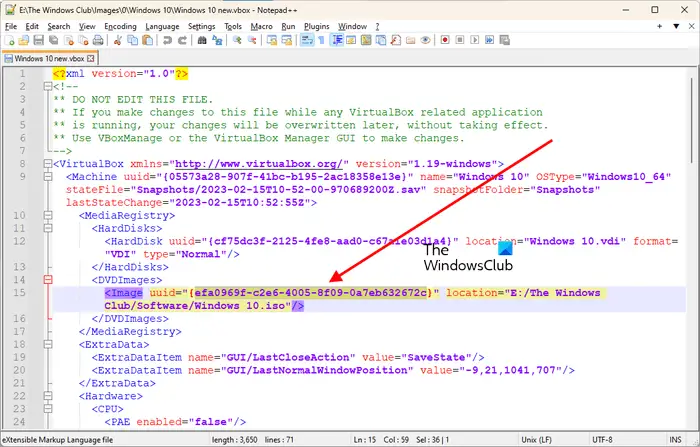Open the Search menu
Viewport: 700px width, 447px height.
58,26
